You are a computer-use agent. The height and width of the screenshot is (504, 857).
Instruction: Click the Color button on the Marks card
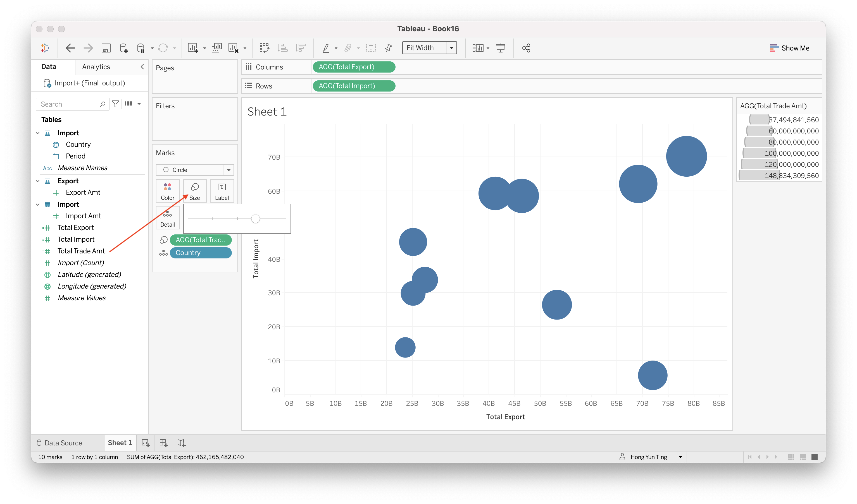tap(167, 191)
